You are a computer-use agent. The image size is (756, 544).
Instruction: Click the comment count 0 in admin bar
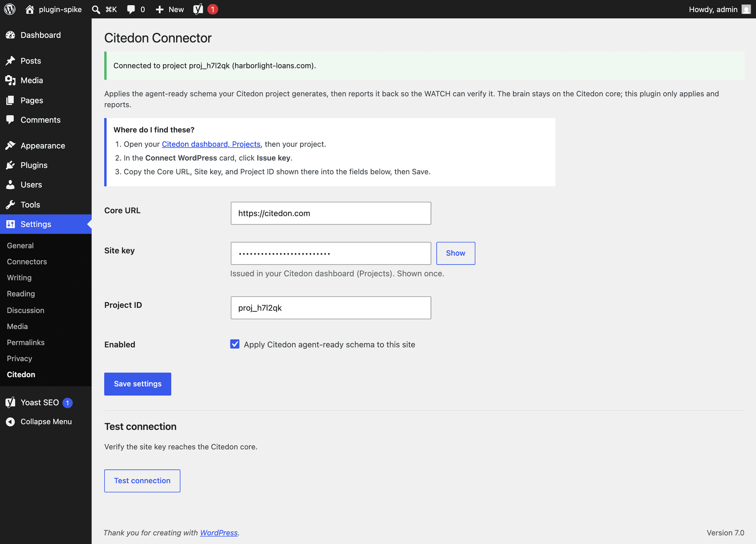tap(143, 9)
